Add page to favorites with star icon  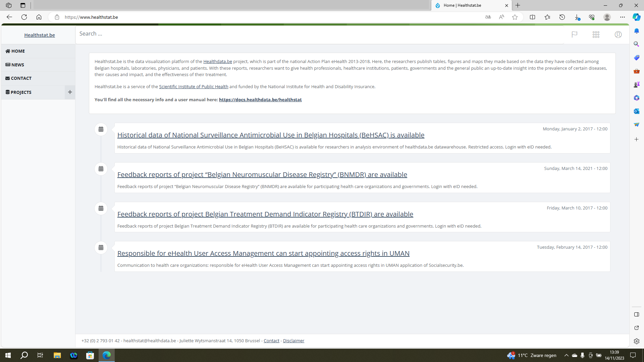click(x=515, y=17)
